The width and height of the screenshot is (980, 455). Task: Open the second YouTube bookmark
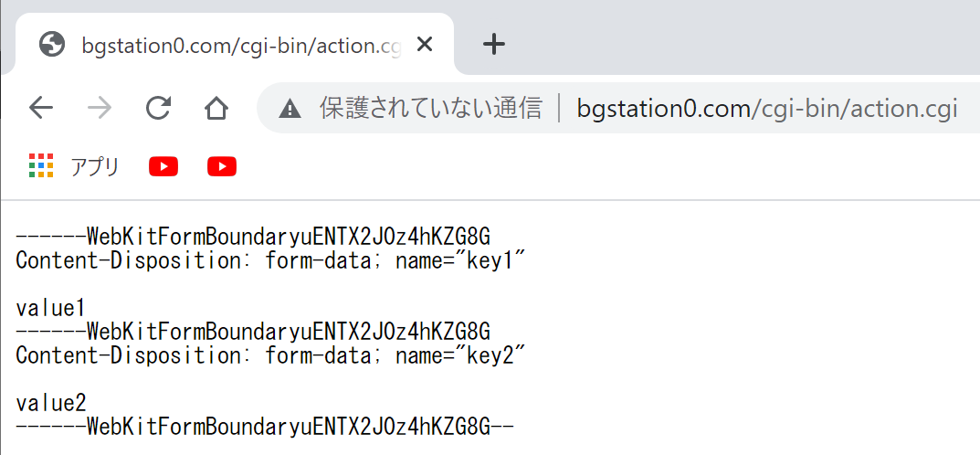222,166
